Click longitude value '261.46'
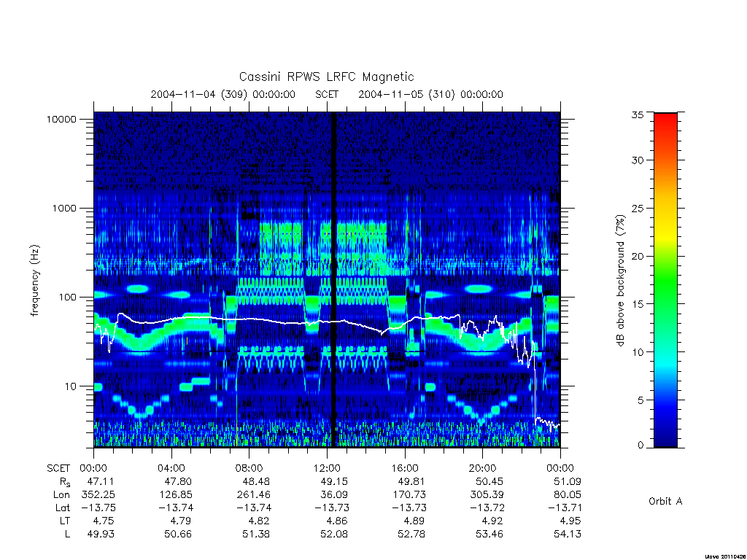 253,495
